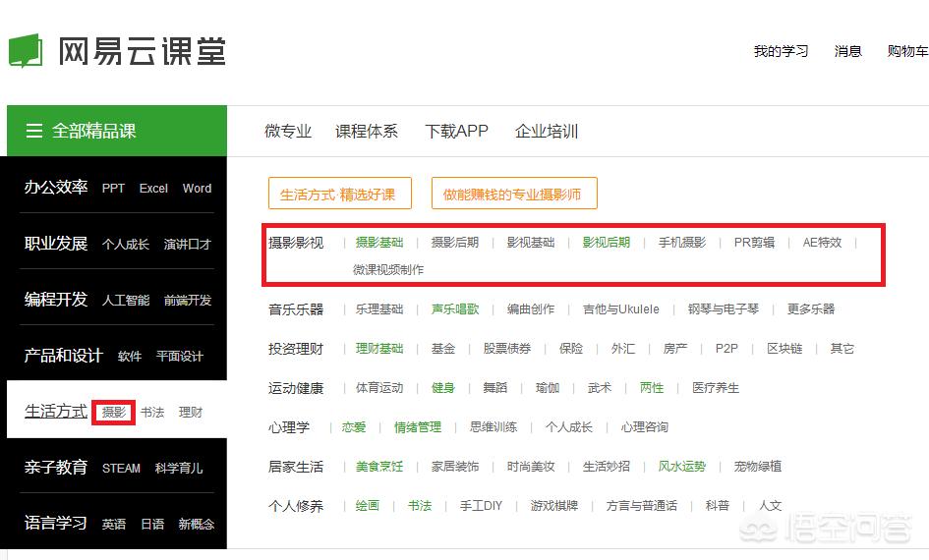Open the 美食烹饪 course link
Image resolution: width=929 pixels, height=560 pixels.
tap(379, 467)
